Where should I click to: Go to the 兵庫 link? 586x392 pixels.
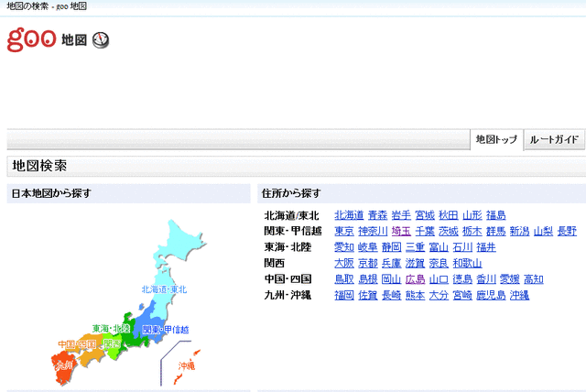point(392,264)
